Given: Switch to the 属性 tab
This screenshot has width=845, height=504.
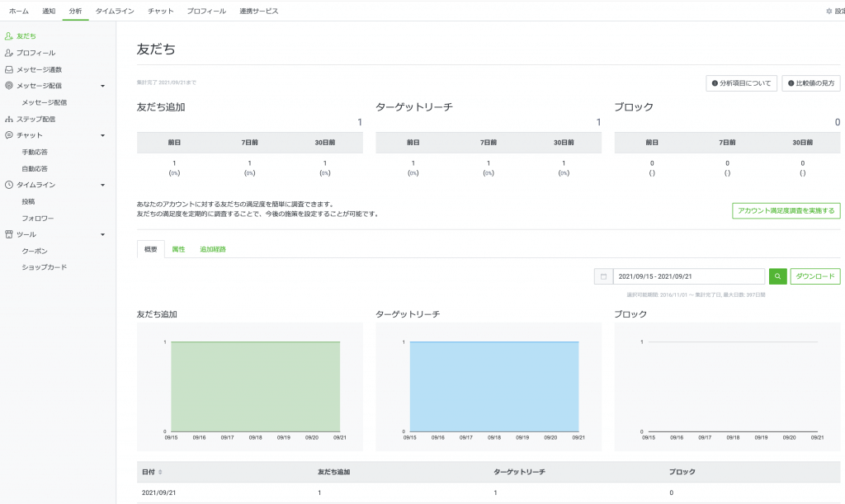Looking at the screenshot, I should [x=178, y=249].
